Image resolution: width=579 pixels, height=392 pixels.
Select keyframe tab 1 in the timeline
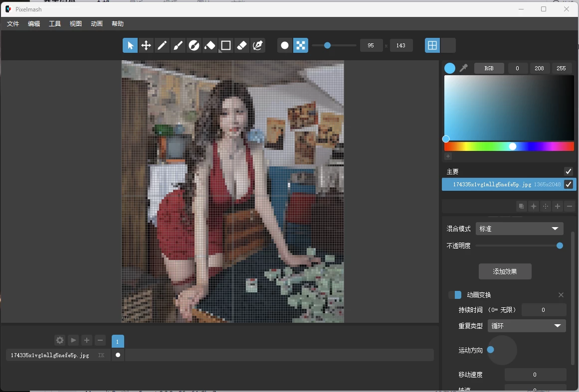coord(117,341)
